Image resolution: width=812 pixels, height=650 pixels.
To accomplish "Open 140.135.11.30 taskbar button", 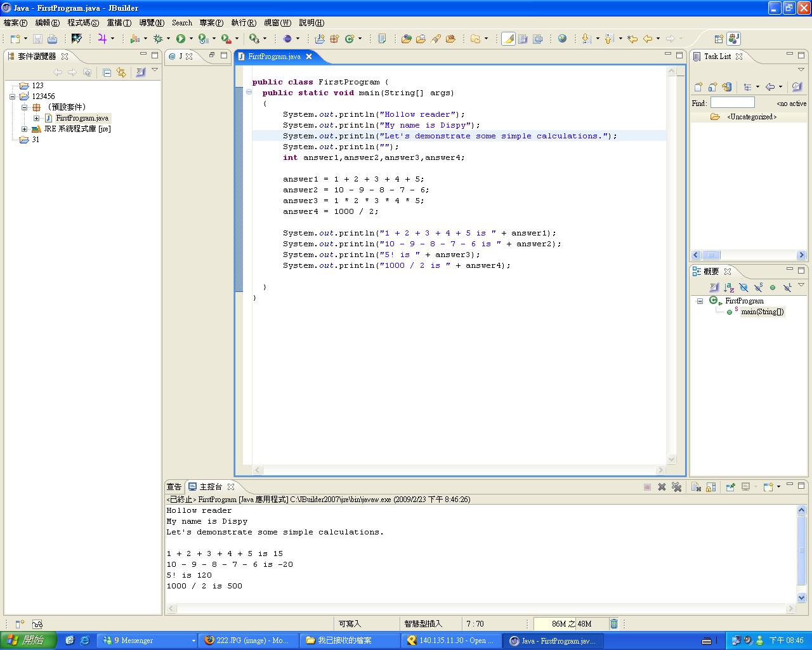I will tap(451, 640).
